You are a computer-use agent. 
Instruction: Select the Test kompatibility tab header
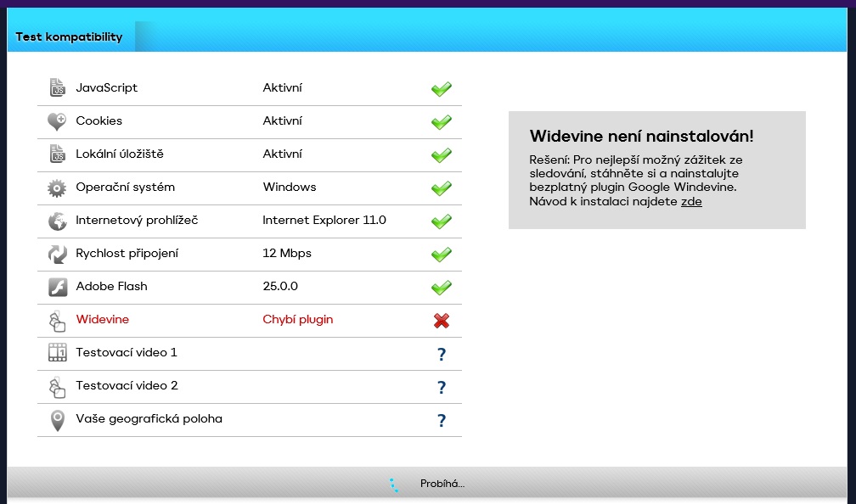pyautogui.click(x=69, y=37)
